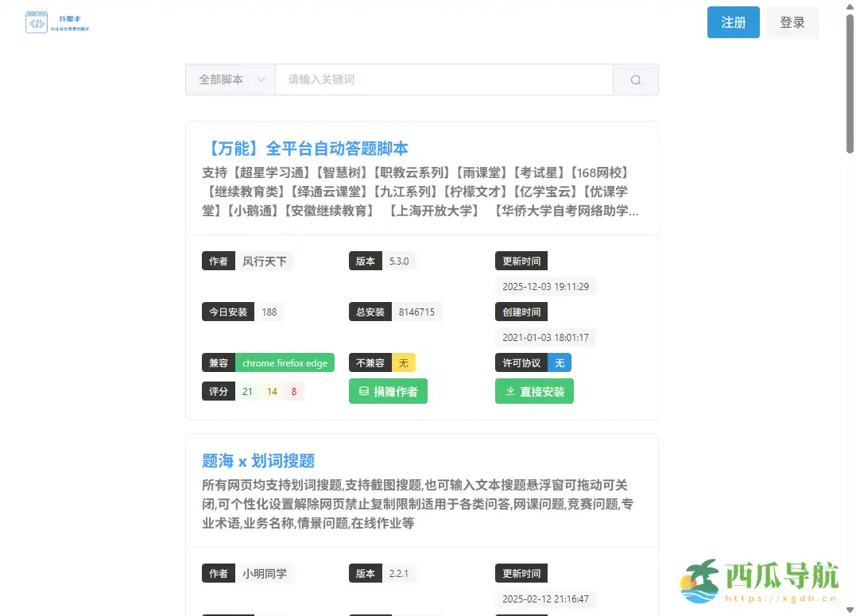Click the download icon on 直接安装 button

509,390
